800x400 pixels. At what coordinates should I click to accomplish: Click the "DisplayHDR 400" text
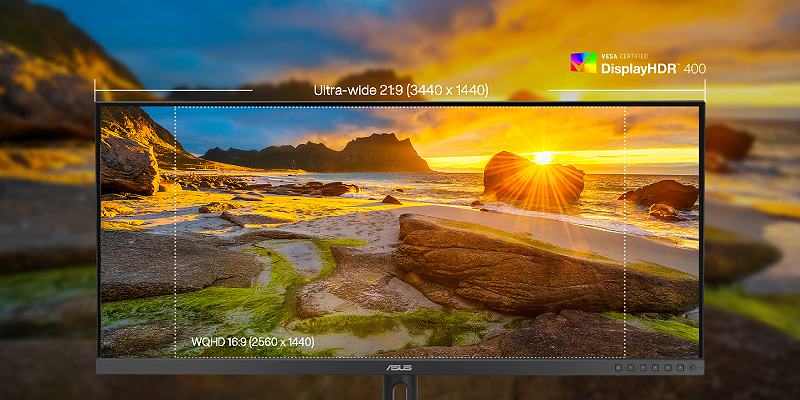654,68
